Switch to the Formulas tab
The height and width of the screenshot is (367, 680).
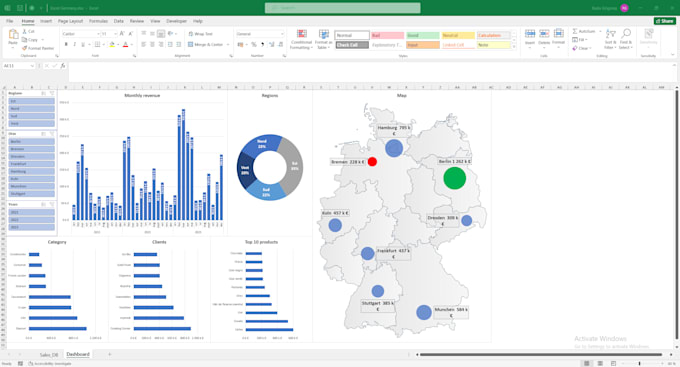tap(98, 21)
